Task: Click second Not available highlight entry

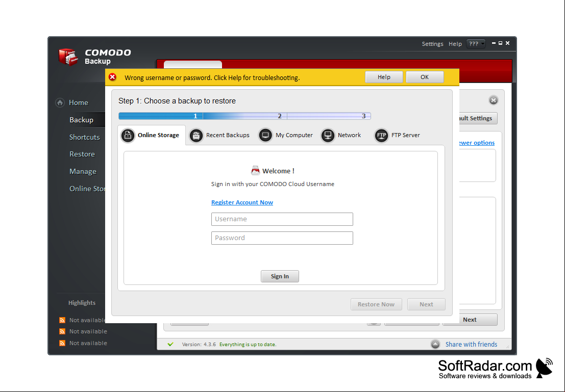Action: pos(88,331)
